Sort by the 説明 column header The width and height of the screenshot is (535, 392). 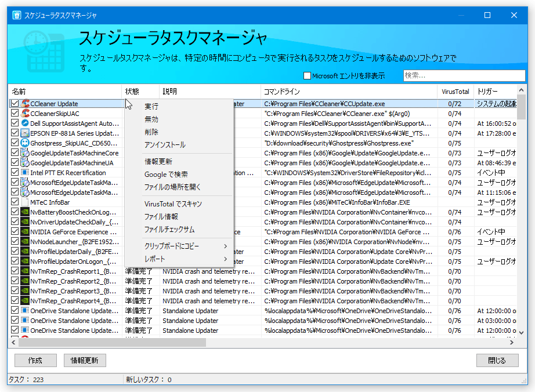(x=210, y=92)
